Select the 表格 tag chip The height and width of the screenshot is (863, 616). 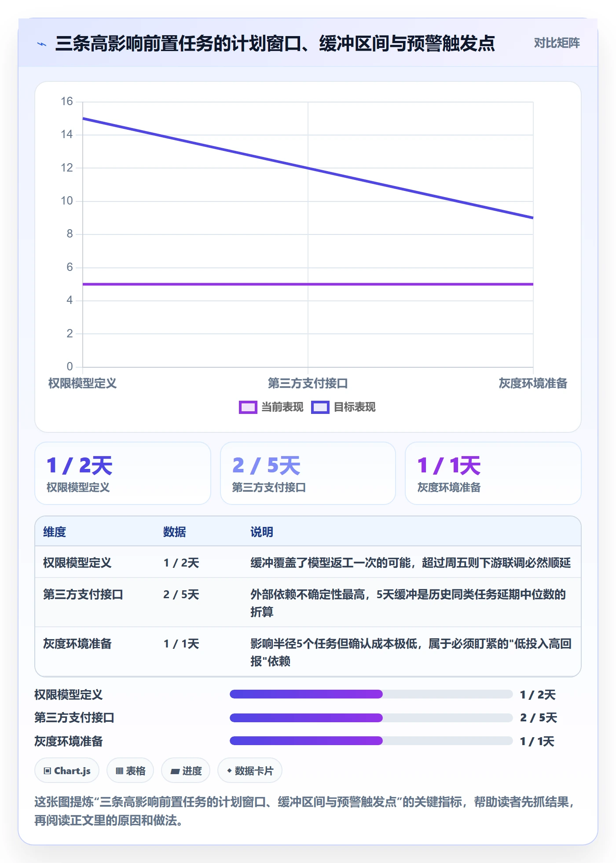point(130,771)
